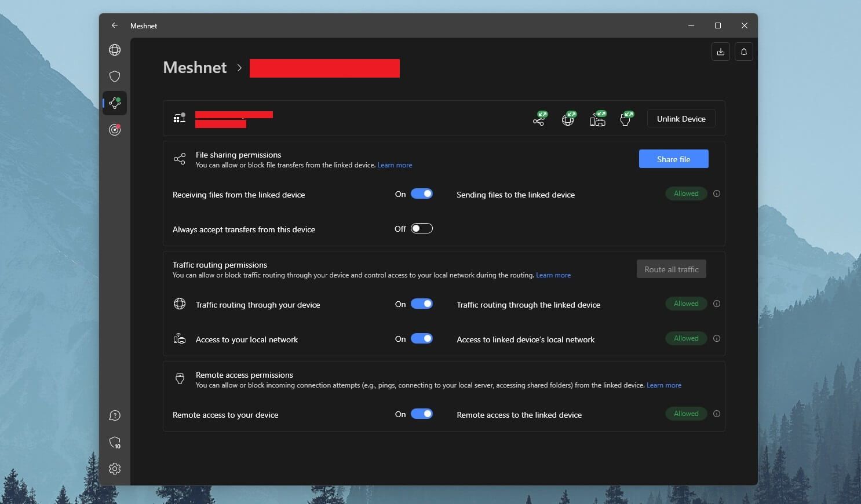Click Allowed badge for Sending files
Viewport: 861px width, 504px height.
686,193
